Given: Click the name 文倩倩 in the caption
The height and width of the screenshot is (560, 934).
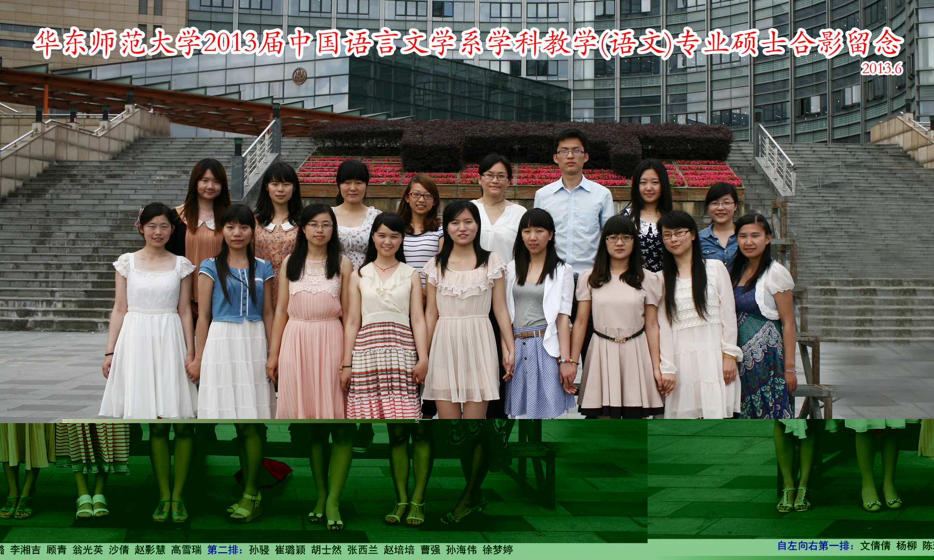Looking at the screenshot, I should pyautogui.click(x=875, y=546).
